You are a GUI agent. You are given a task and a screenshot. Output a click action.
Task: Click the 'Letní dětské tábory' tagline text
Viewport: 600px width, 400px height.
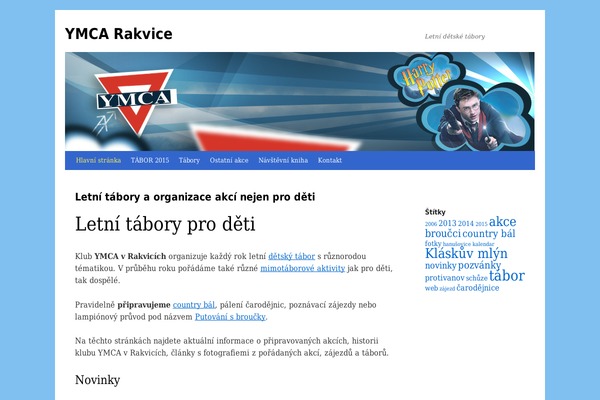(455, 36)
